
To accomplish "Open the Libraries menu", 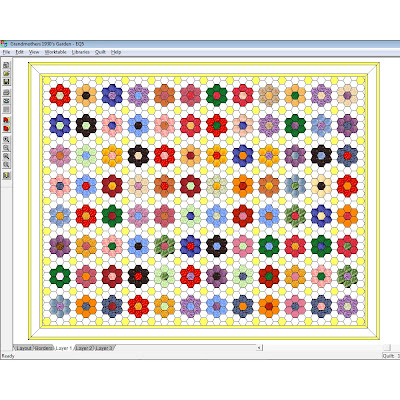I will [80, 52].
